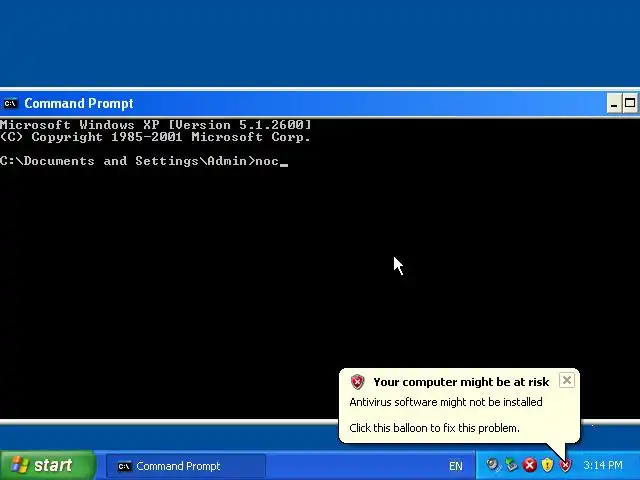Click the Safely Remove Hardware tray icon
The image size is (640, 480).
(x=511, y=465)
